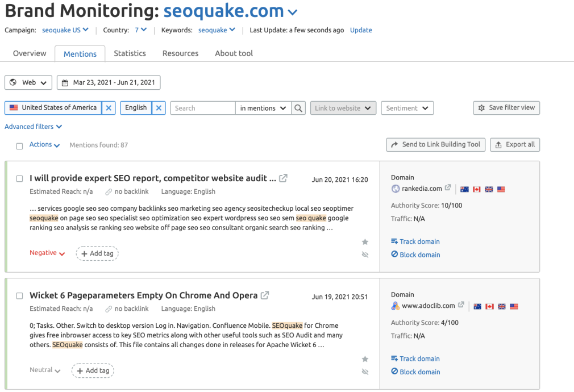
Task: Click the calendar icon in date range
Action: [x=65, y=83]
